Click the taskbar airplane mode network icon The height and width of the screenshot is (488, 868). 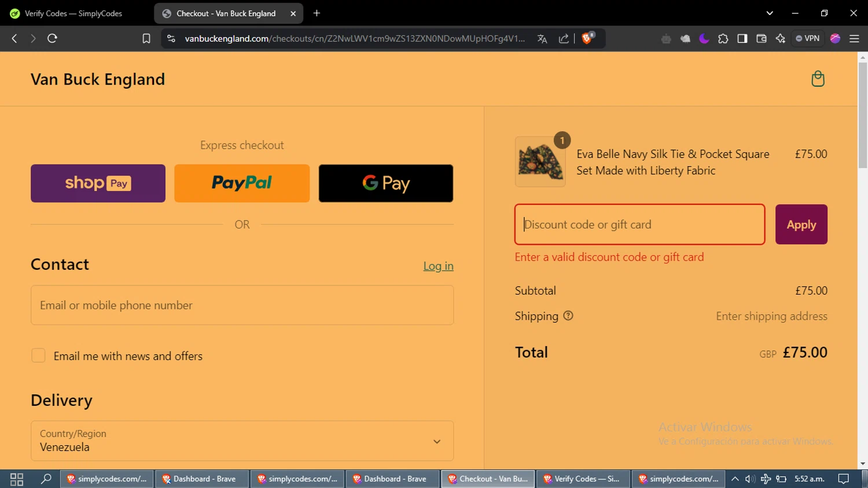tap(766, 479)
